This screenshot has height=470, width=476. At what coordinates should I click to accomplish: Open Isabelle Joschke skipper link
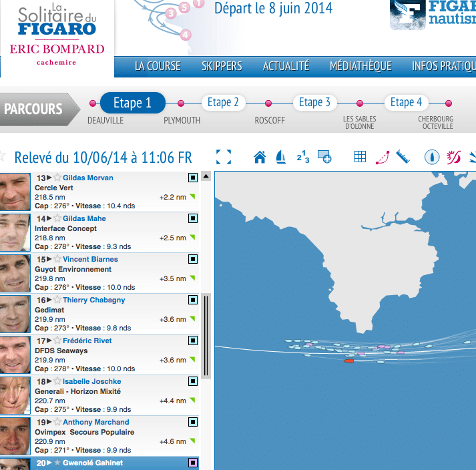tap(92, 381)
